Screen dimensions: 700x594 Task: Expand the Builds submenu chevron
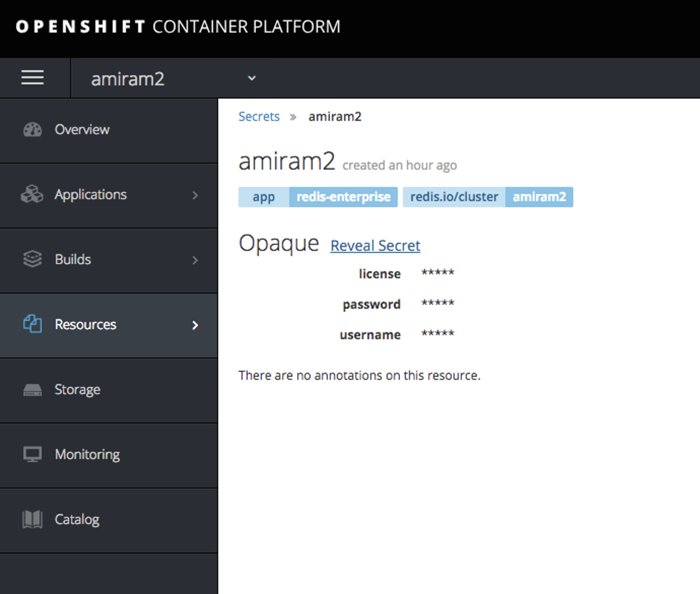195,260
